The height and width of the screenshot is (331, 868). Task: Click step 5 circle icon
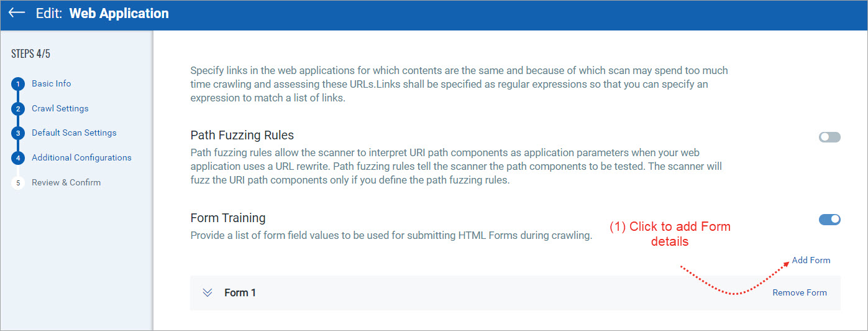(18, 183)
